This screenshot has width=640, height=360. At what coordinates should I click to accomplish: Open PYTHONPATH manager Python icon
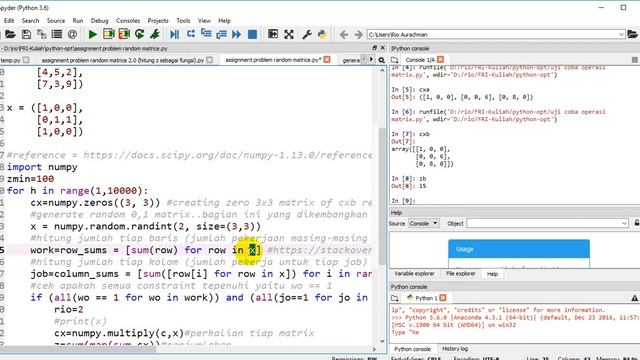322,34
